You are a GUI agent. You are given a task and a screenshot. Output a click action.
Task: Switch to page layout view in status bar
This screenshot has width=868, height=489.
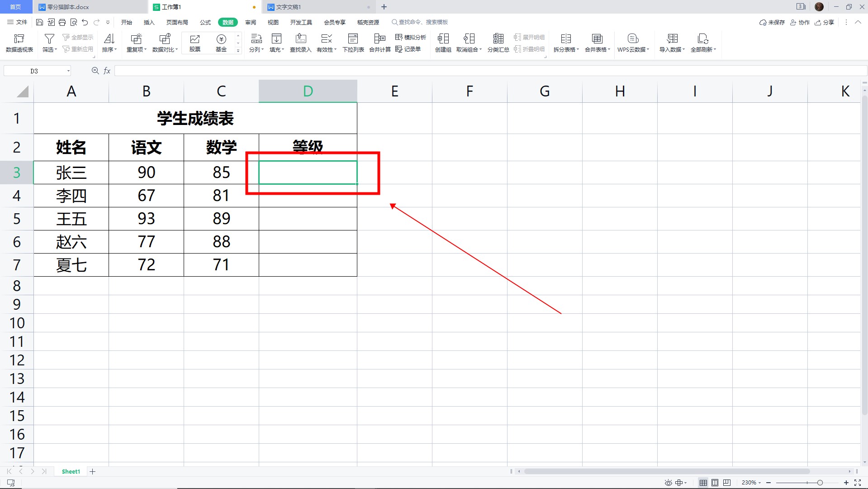(715, 483)
